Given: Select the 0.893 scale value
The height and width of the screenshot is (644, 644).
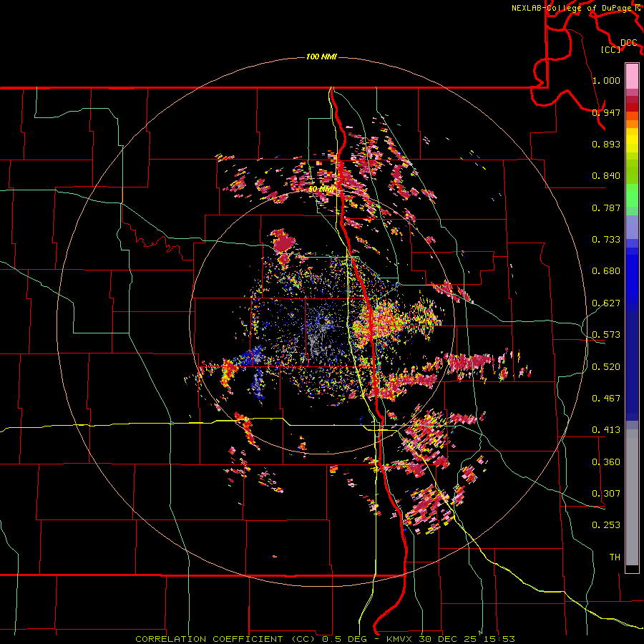Looking at the screenshot, I should [x=606, y=144].
